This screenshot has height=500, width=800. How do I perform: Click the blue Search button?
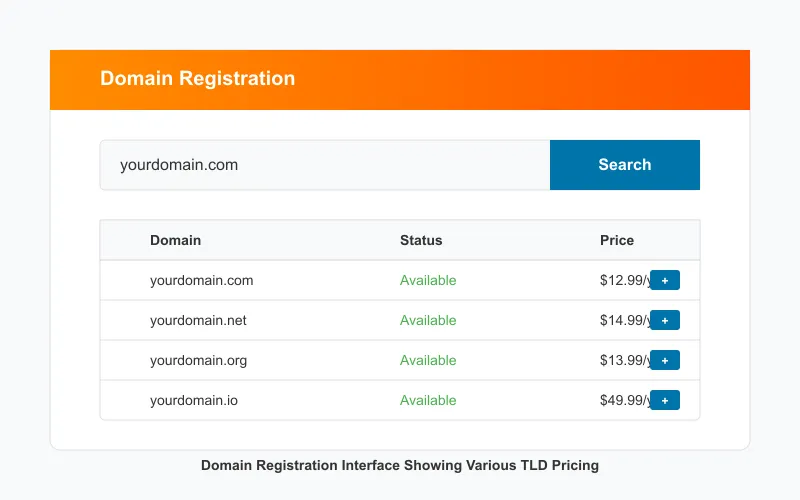point(624,165)
